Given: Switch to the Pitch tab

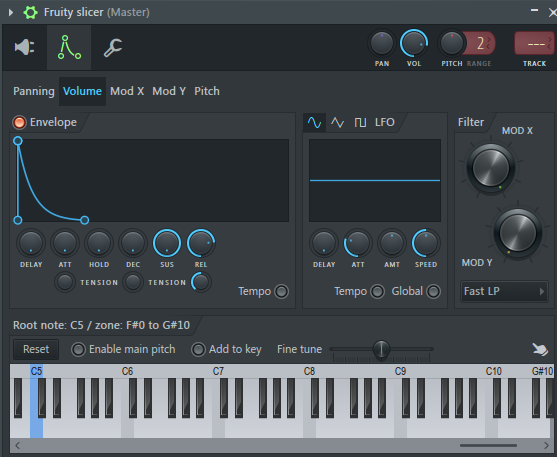Looking at the screenshot, I should click(207, 91).
